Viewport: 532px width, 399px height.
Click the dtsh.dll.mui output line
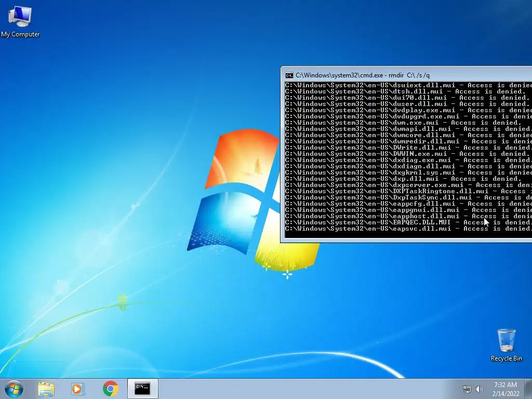coord(405,91)
